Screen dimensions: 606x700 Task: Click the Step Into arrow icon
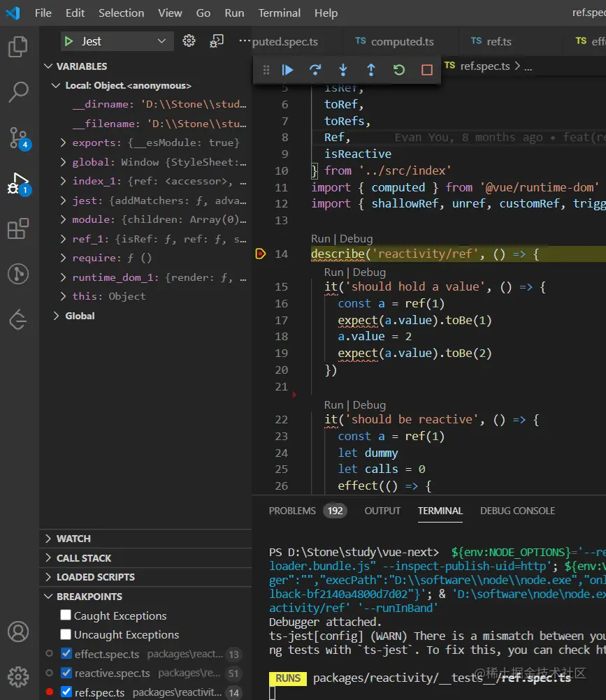[343, 70]
